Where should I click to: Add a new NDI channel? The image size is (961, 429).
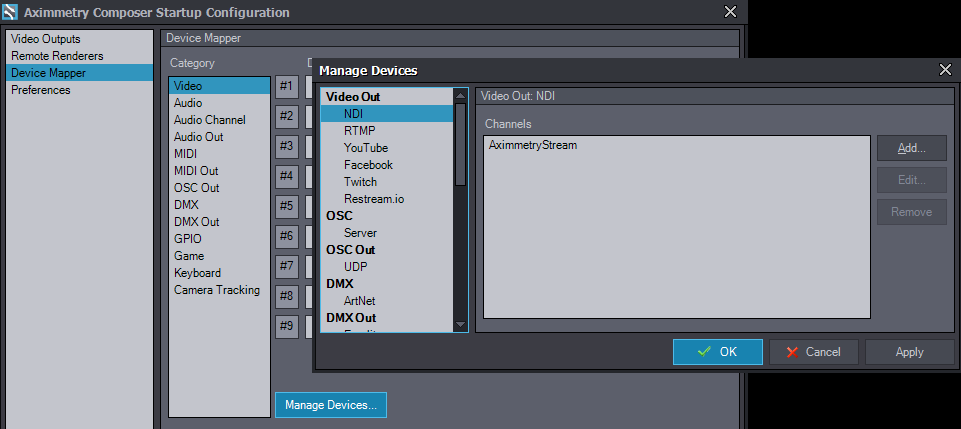(911, 148)
